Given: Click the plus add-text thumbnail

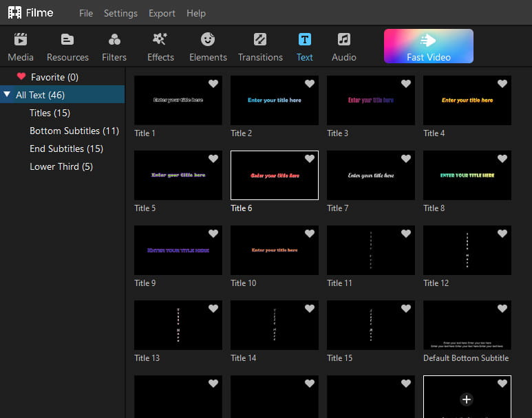Looking at the screenshot, I should click(x=467, y=398).
